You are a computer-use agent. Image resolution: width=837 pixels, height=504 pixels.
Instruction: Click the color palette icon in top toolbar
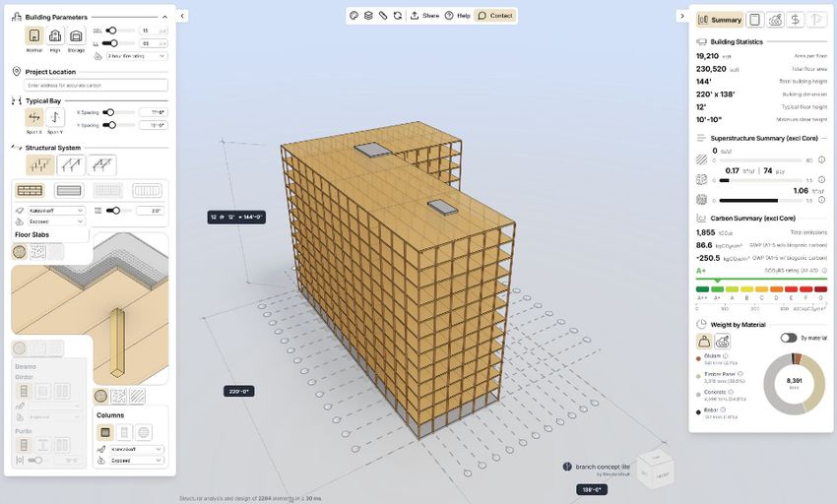point(354,16)
